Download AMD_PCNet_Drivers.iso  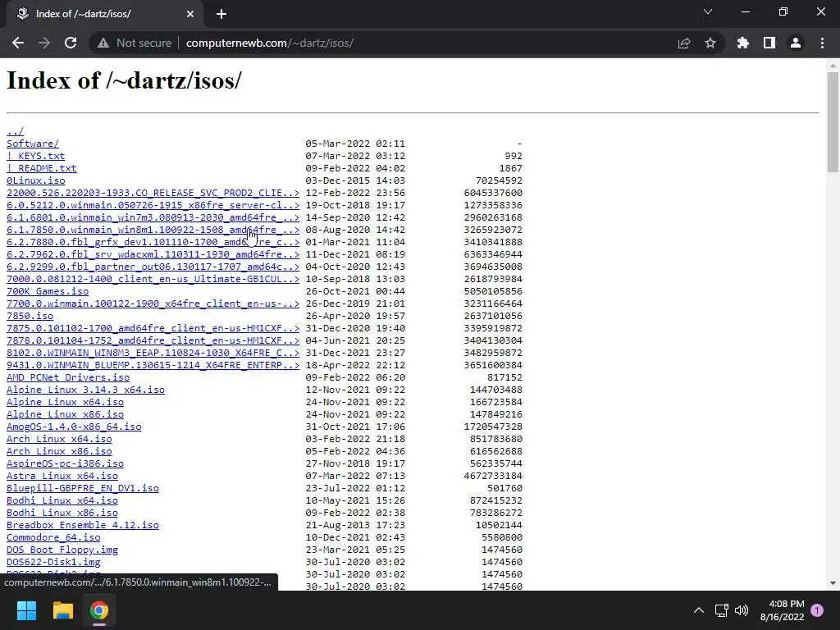(68, 377)
